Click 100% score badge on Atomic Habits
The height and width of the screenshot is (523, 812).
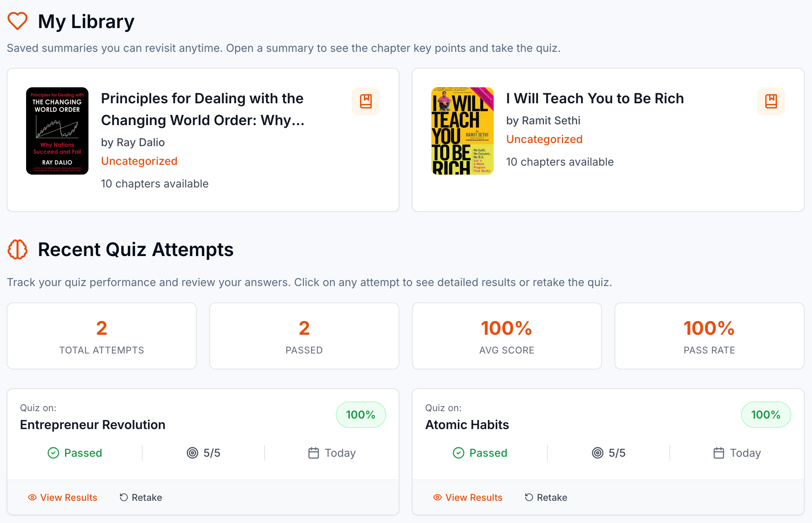click(766, 415)
